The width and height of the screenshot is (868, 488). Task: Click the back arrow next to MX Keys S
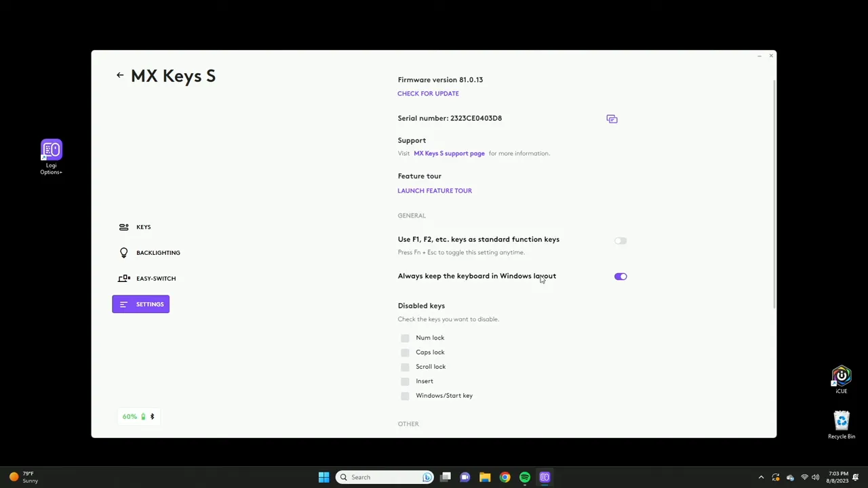[120, 75]
